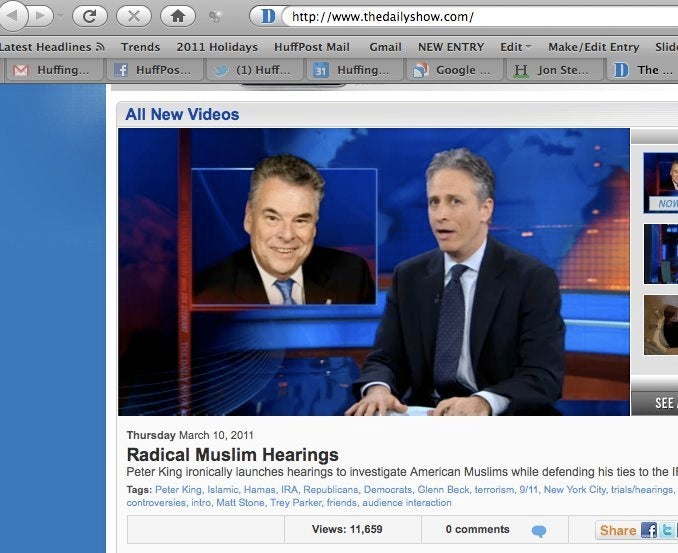Screen dimensions: 678x553
Task: Expand the Edit bookmark folder
Action: 515,47
